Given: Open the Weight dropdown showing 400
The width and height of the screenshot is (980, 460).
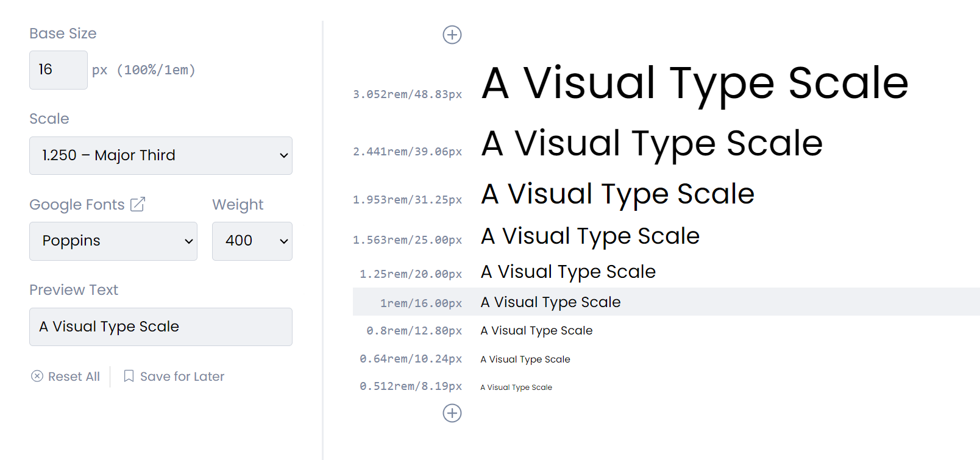Looking at the screenshot, I should [252, 241].
